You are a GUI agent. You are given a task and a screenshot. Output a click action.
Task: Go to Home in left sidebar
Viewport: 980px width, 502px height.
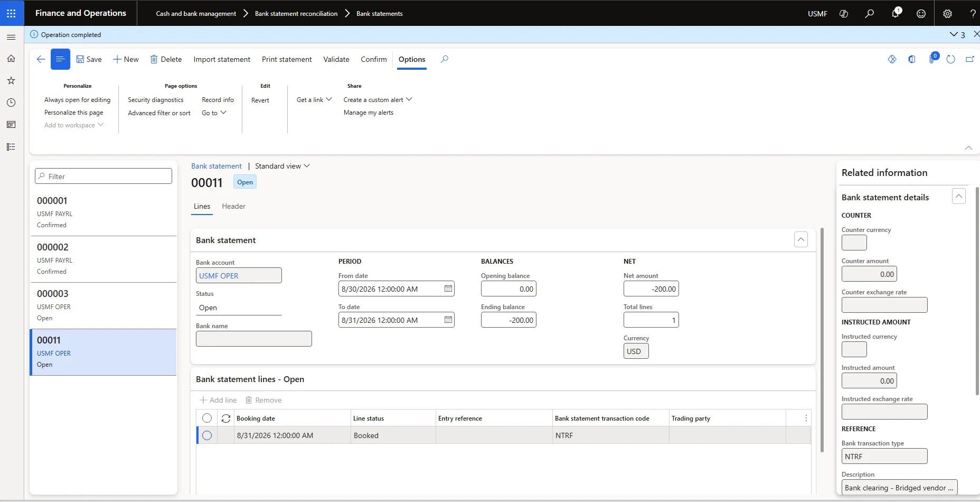pyautogui.click(x=11, y=59)
